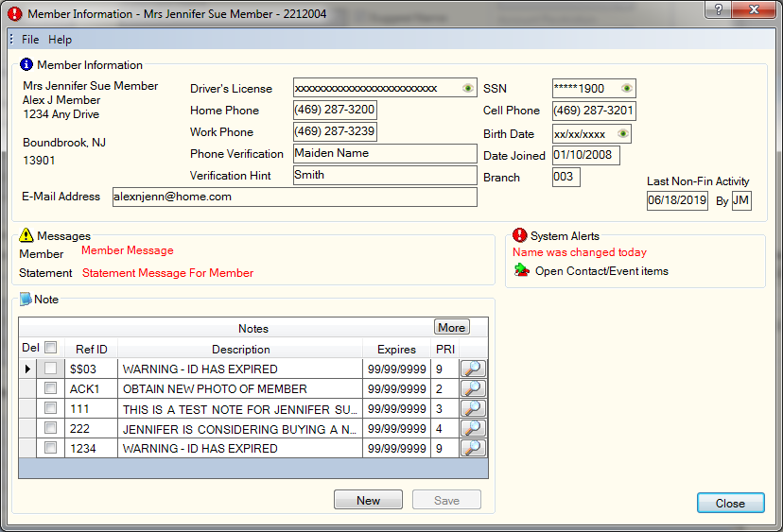Click the More button in Notes header
783x532 pixels.
coord(452,327)
